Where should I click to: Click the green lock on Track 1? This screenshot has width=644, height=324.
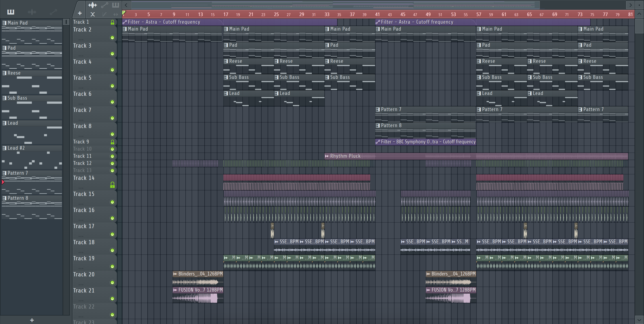(112, 22)
